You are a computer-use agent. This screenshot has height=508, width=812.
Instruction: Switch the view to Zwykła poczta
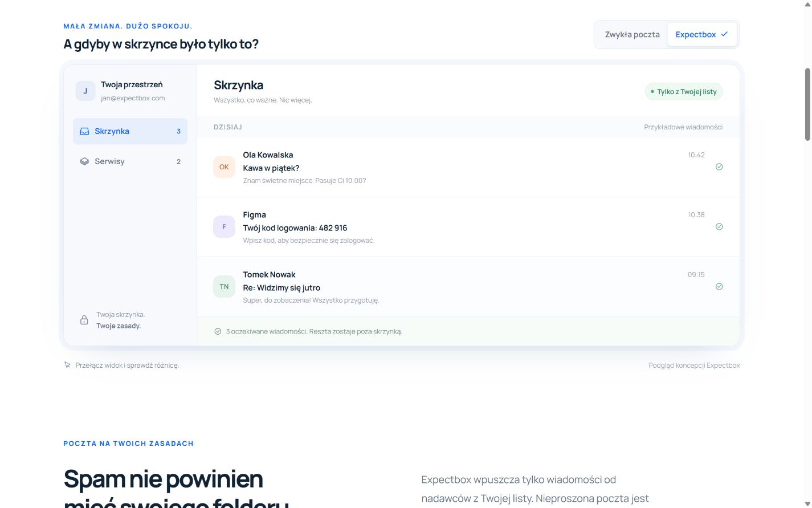coord(632,35)
